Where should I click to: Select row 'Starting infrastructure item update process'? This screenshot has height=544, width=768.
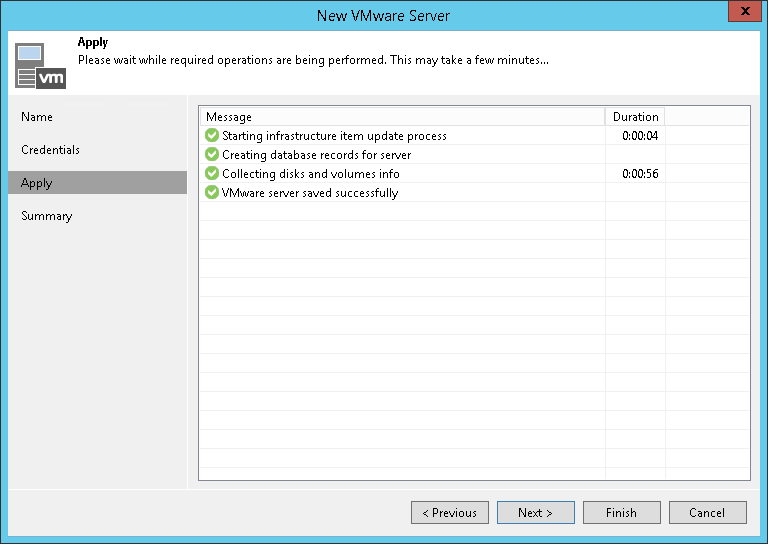[x=474, y=136]
